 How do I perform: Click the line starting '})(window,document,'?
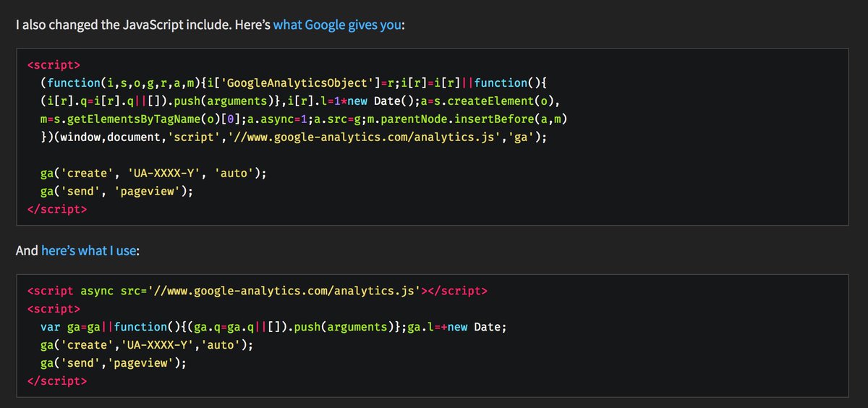[294, 136]
